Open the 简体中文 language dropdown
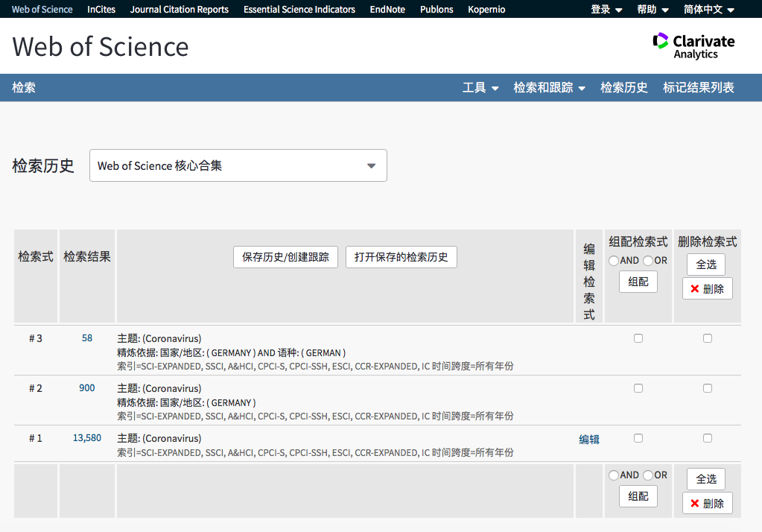Image resolution: width=762 pixels, height=532 pixels. coord(708,9)
